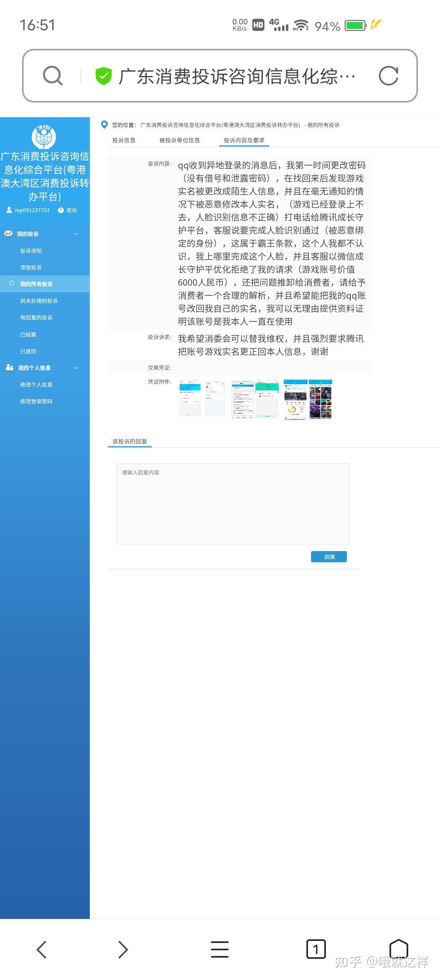Focus the 请输入回复内容 reply text area
The width and height of the screenshot is (440, 980).
click(x=233, y=504)
